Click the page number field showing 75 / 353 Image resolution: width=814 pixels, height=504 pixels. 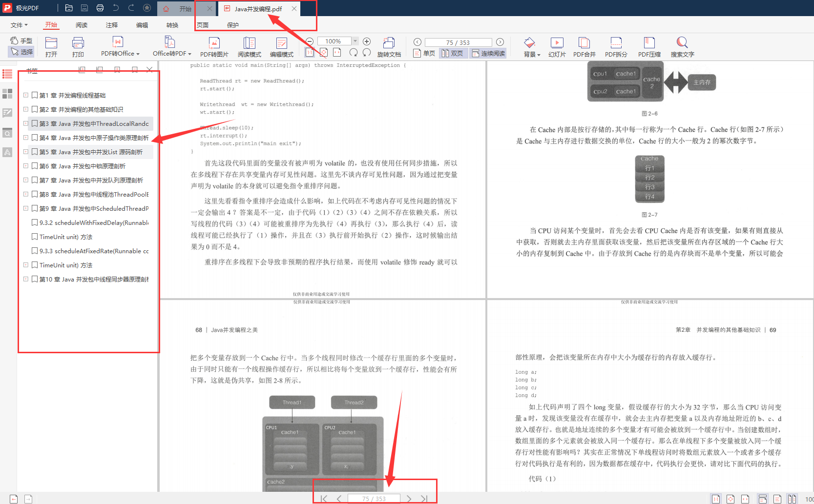458,42
